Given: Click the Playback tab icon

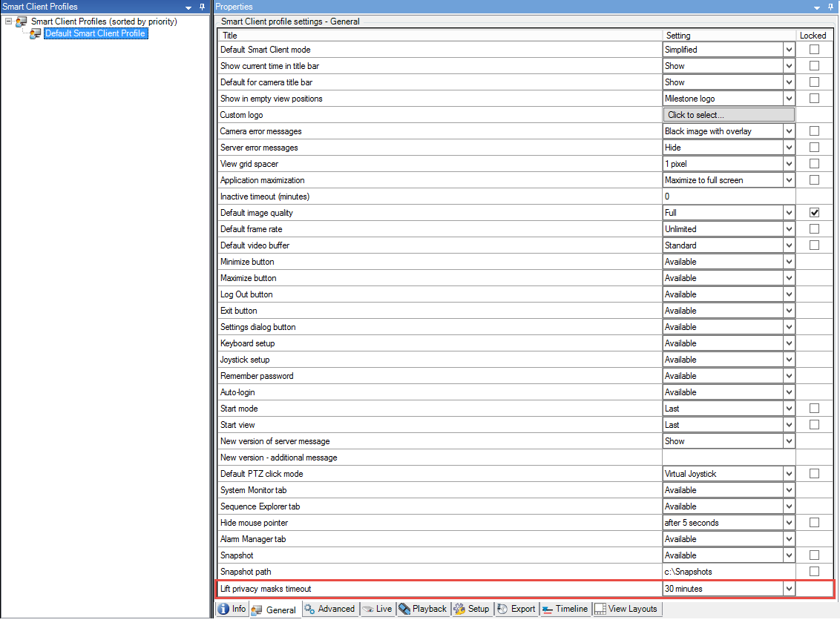Looking at the screenshot, I should 404,610.
